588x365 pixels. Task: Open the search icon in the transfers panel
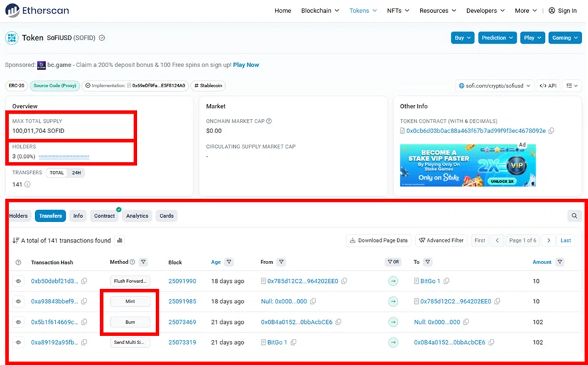(574, 216)
